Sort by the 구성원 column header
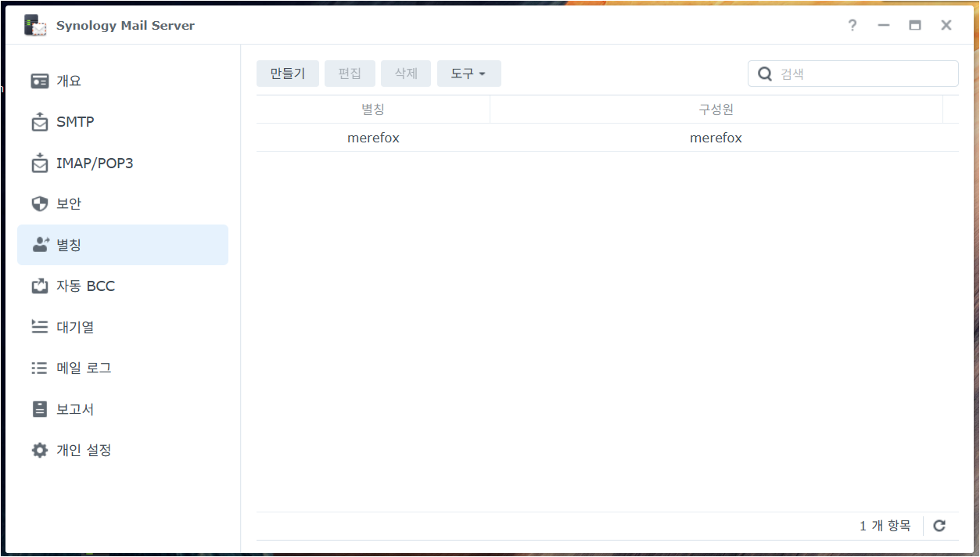 click(x=716, y=109)
